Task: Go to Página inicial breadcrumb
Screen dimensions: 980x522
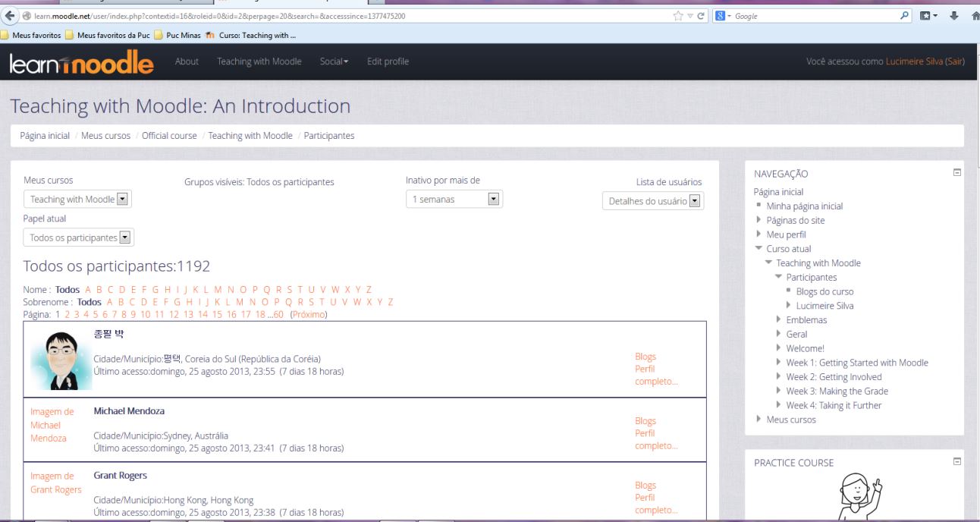Action: [45, 136]
